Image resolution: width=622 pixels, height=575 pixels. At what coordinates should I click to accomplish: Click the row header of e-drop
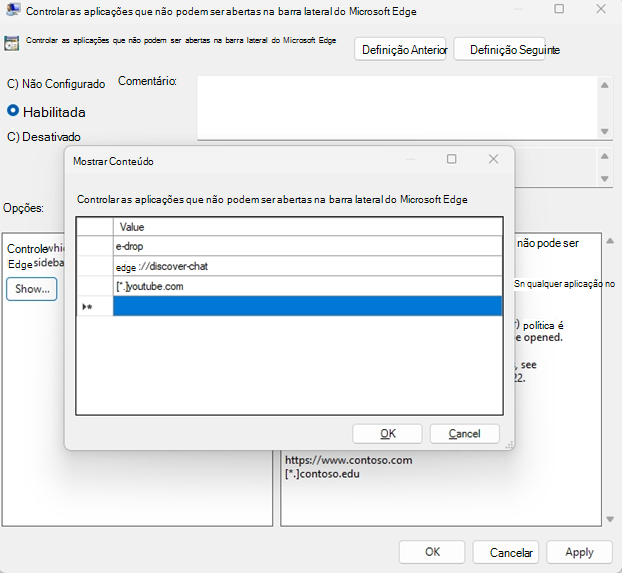[x=95, y=246]
